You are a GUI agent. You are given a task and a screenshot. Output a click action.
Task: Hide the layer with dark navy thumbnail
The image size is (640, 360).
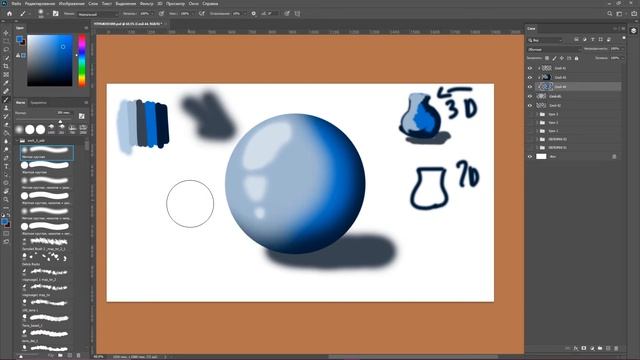pyautogui.click(x=530, y=77)
